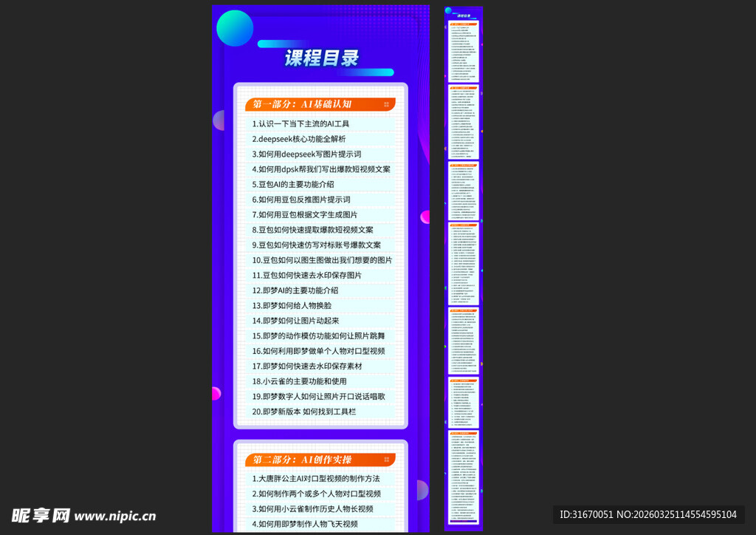
Task: Switch to the 第二部分：AI创作实操 section
Action: [x=317, y=460]
